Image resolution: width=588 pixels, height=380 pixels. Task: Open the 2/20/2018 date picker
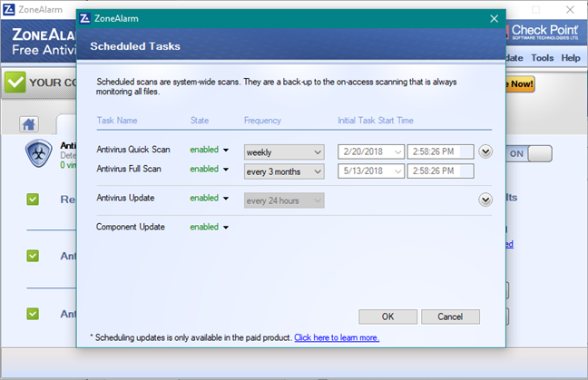371,151
